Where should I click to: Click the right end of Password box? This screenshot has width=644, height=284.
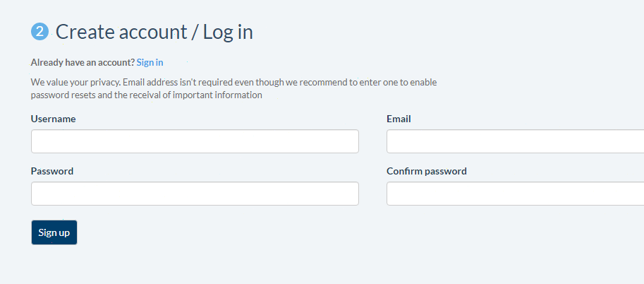(351, 194)
